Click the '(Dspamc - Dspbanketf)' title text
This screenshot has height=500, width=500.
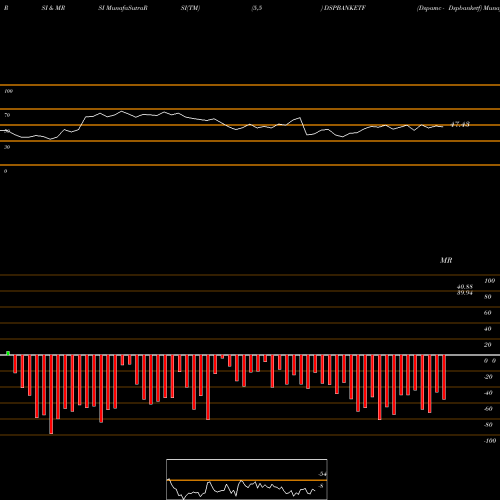click(449, 8)
